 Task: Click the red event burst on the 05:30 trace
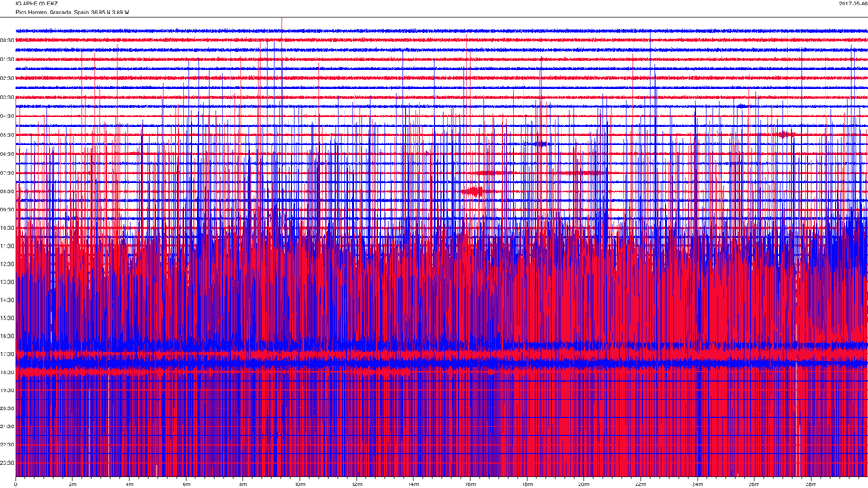pos(784,135)
